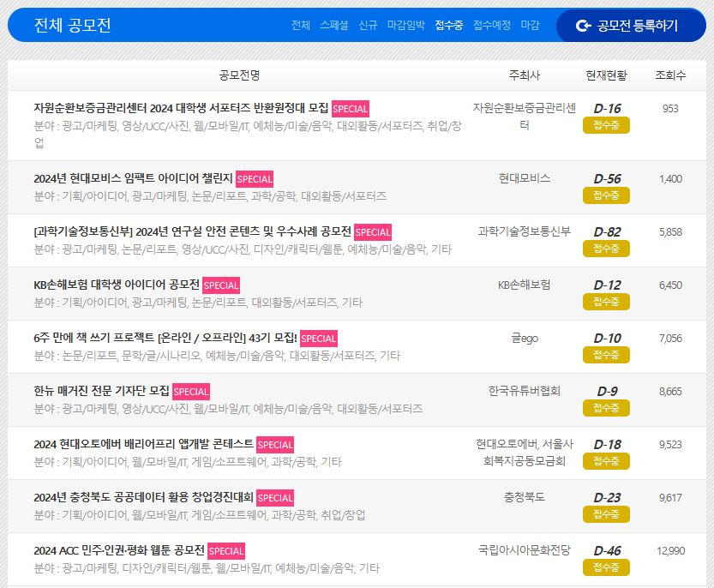Click the 주최사 column header
The image size is (714, 588).
525,75
